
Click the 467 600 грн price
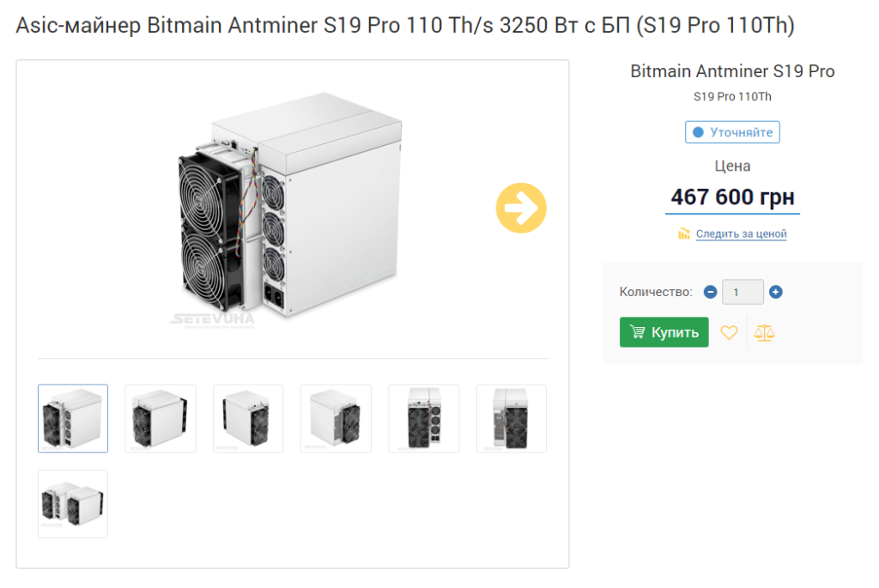732,197
